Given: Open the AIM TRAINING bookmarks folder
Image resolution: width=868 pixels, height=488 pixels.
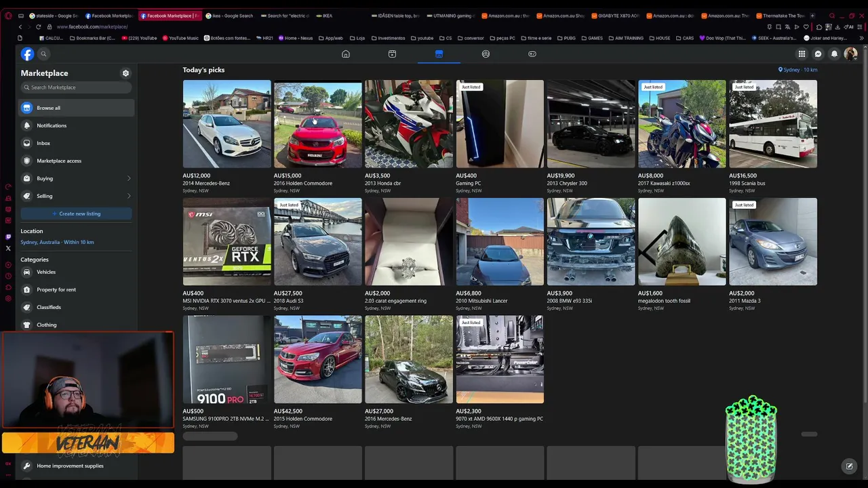Looking at the screenshot, I should click(625, 38).
